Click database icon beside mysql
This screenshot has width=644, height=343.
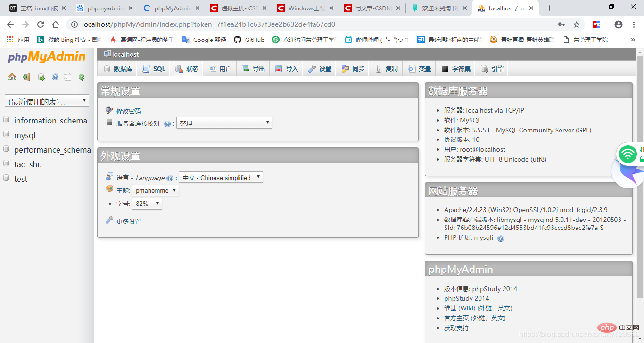coord(6,134)
